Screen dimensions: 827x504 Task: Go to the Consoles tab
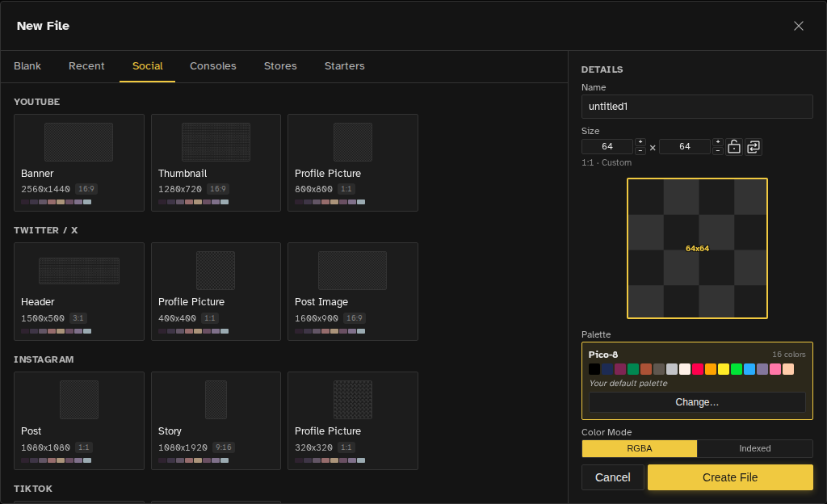click(213, 66)
